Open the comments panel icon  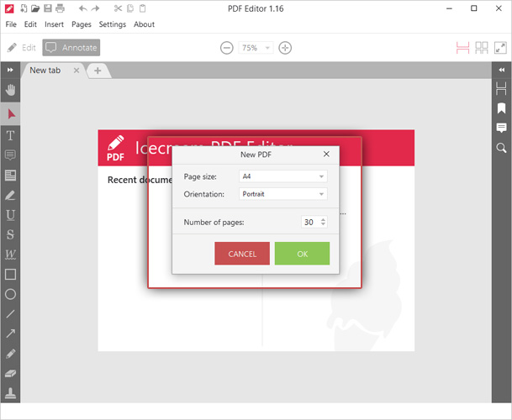(502, 128)
